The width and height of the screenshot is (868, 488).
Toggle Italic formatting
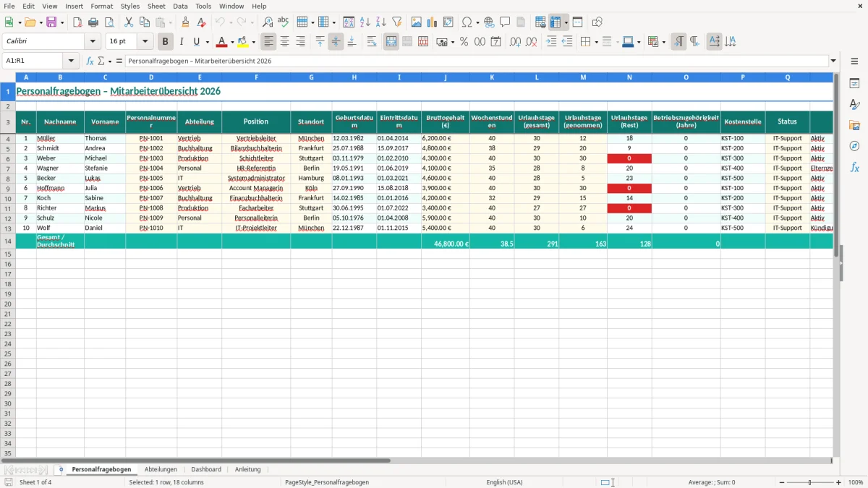click(x=182, y=42)
